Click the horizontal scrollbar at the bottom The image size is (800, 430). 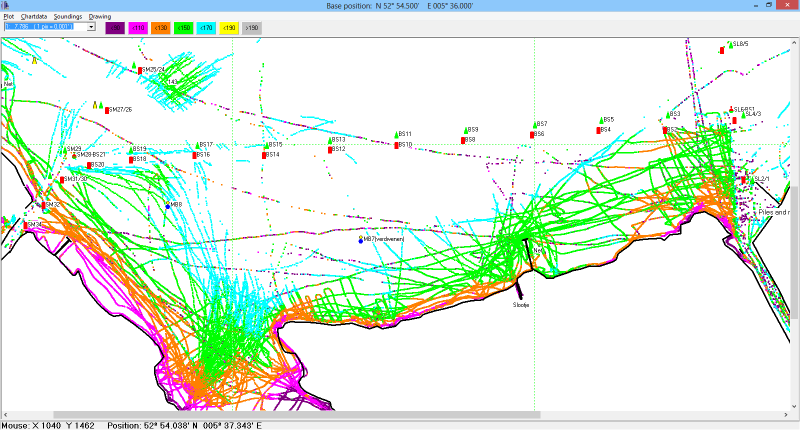tap(300, 415)
